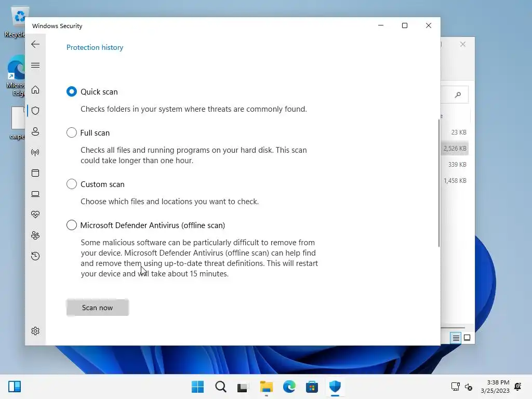Click search icon in File Explorer window
Screen dimensions: 532x399
[458, 95]
